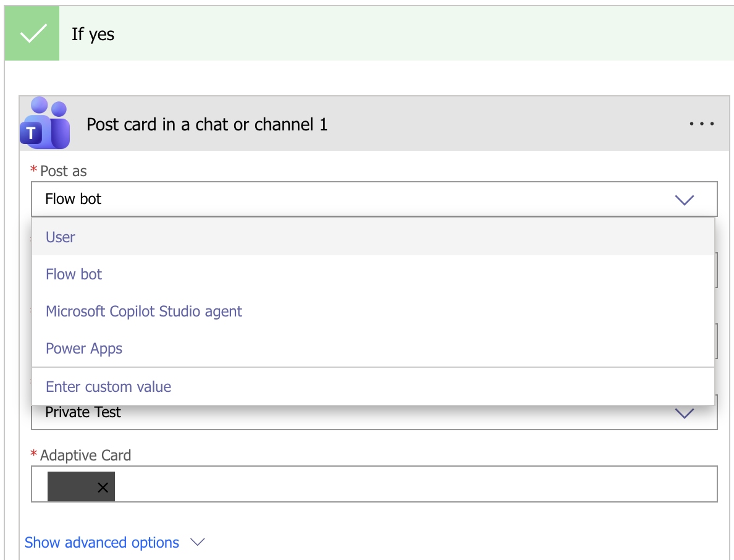734x560 pixels.
Task: Click the chevron arrow in Post as dropdown
Action: [685, 200]
